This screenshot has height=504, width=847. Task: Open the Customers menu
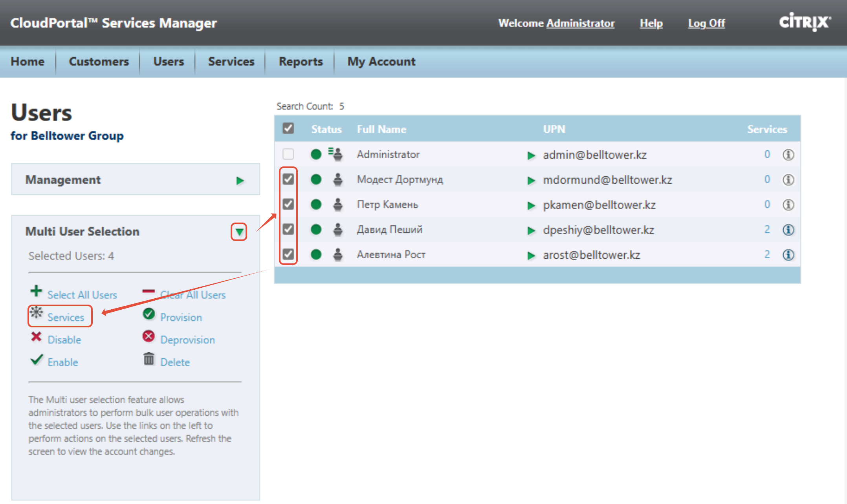(99, 62)
